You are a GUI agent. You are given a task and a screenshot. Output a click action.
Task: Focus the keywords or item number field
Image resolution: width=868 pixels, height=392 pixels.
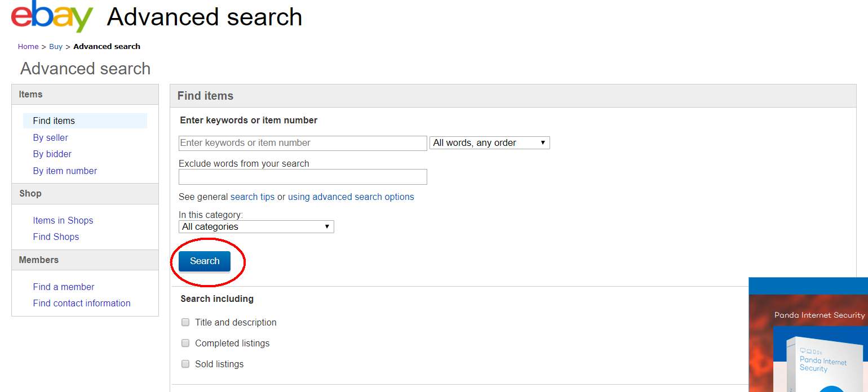click(303, 143)
